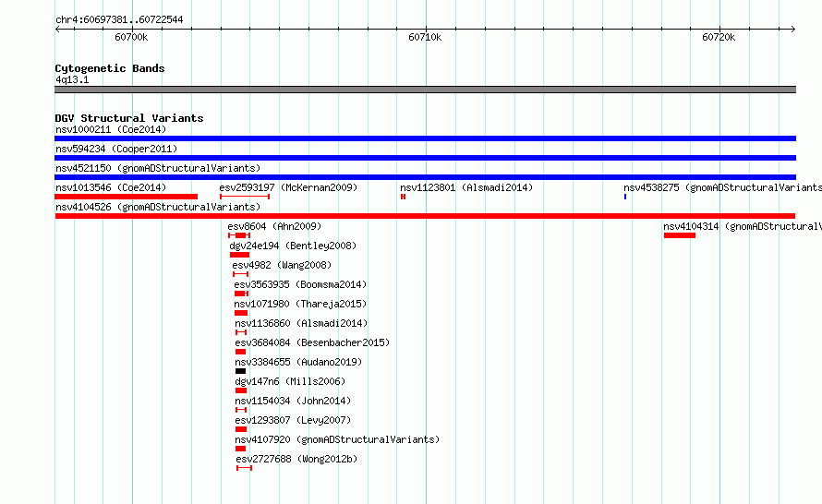The height and width of the screenshot is (504, 822).
Task: Select the red bar under nsv4107920
Action: tap(241, 449)
